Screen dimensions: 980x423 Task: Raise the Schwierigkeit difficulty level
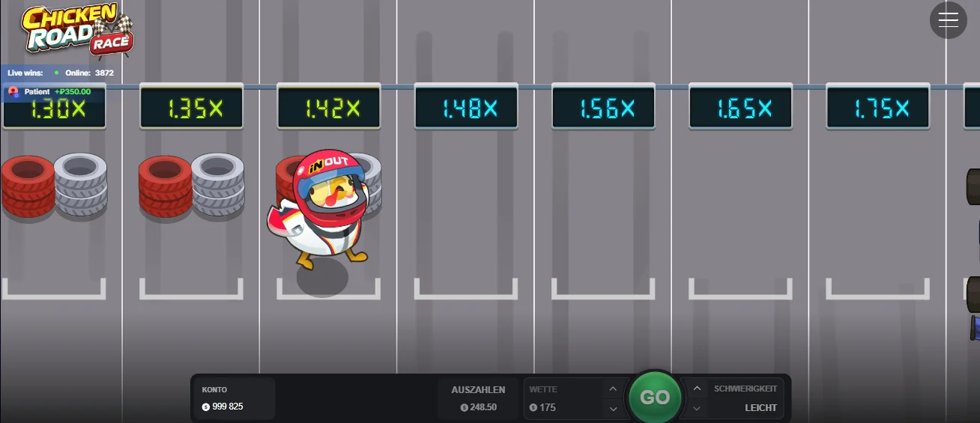(x=697, y=389)
